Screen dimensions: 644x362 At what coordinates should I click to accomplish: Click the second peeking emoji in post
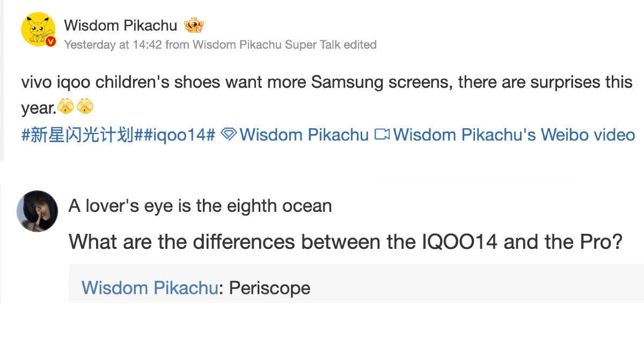click(x=85, y=107)
